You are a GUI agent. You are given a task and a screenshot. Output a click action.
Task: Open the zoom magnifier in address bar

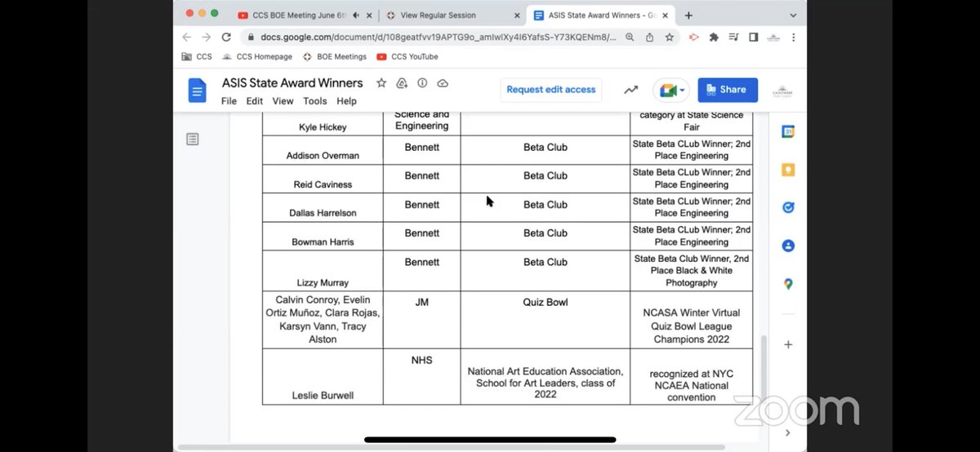click(x=630, y=37)
